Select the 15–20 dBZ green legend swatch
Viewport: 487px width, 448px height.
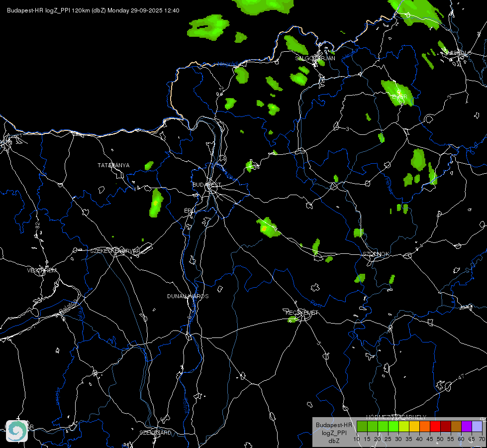tap(373, 426)
